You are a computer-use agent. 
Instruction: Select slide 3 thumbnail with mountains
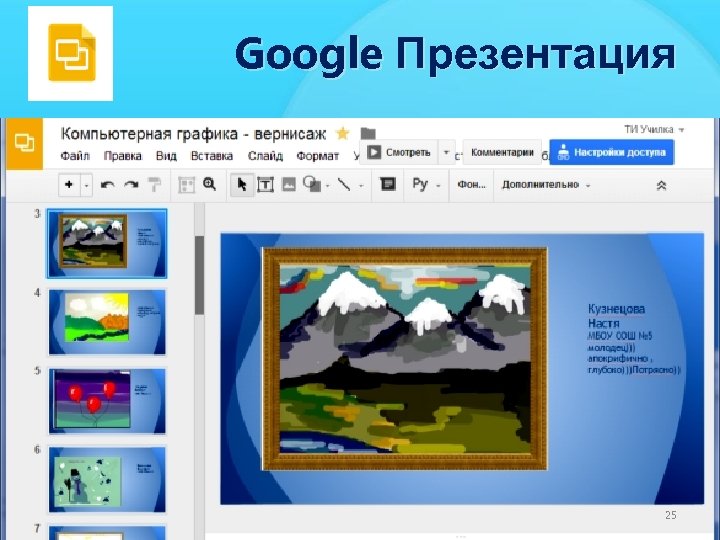tap(107, 243)
